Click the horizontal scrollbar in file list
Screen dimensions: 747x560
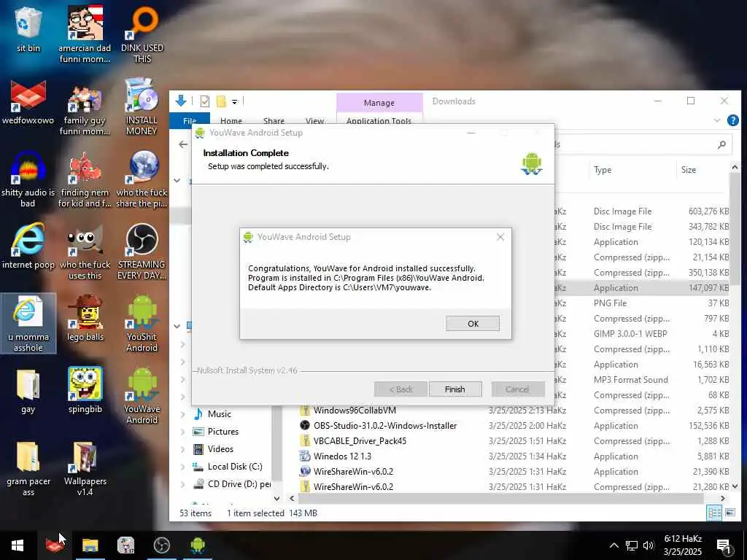point(500,498)
